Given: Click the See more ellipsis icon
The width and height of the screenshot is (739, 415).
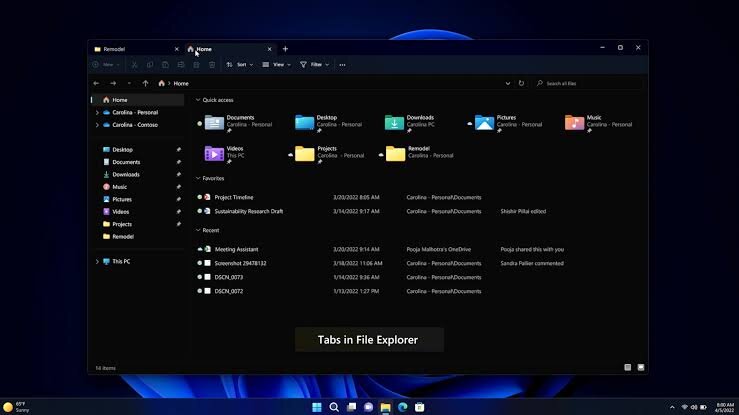Looking at the screenshot, I should pyautogui.click(x=342, y=65).
